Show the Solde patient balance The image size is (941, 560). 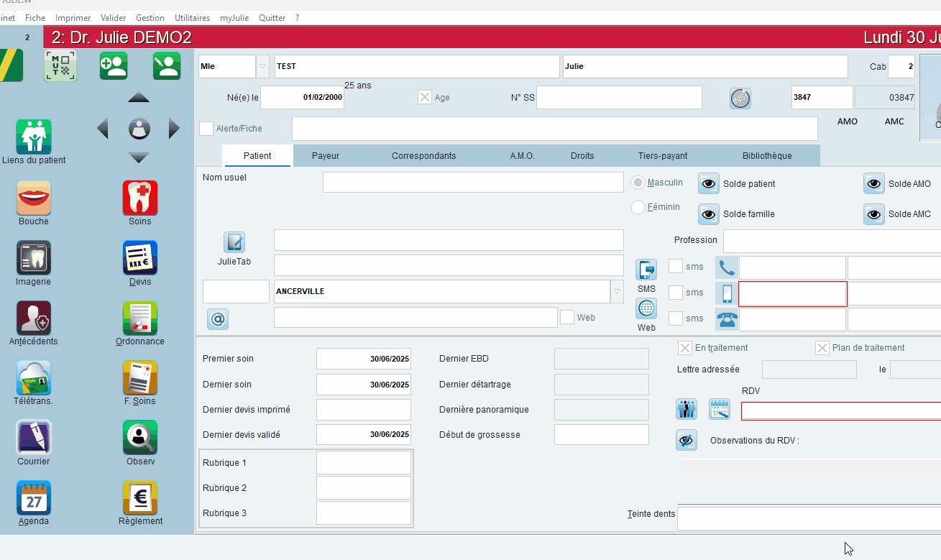(709, 184)
